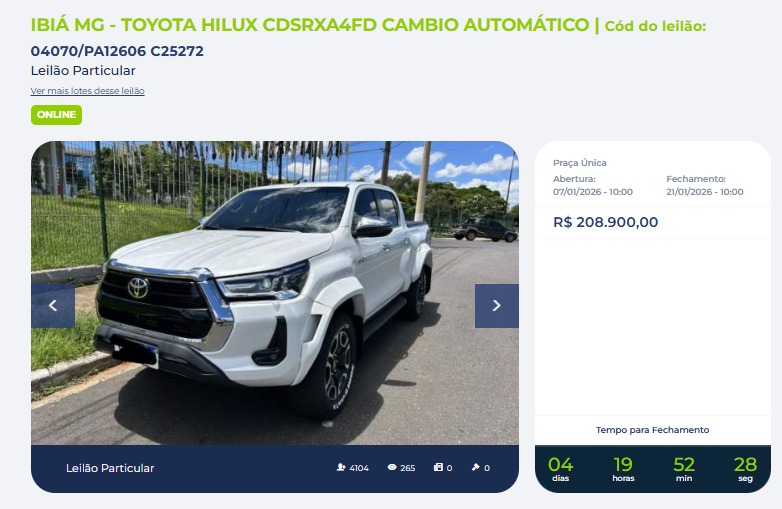
Task: Click the documents icon beside 0
Action: 438,468
